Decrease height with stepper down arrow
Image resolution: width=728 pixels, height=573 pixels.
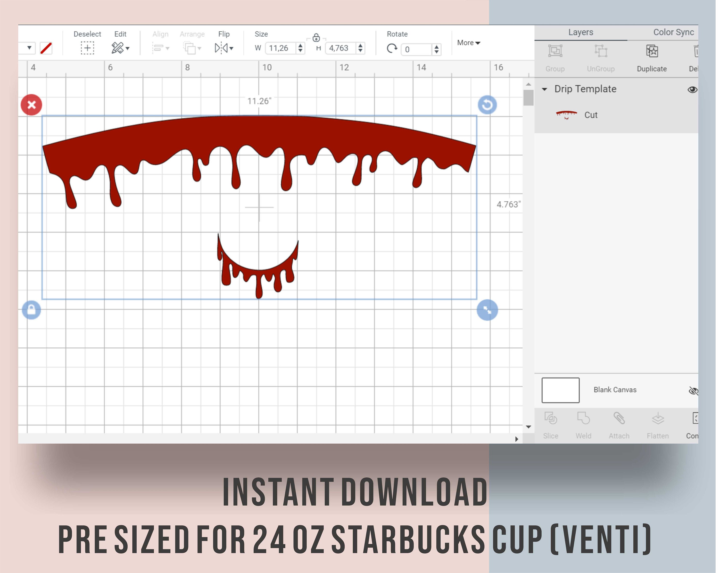pos(360,51)
